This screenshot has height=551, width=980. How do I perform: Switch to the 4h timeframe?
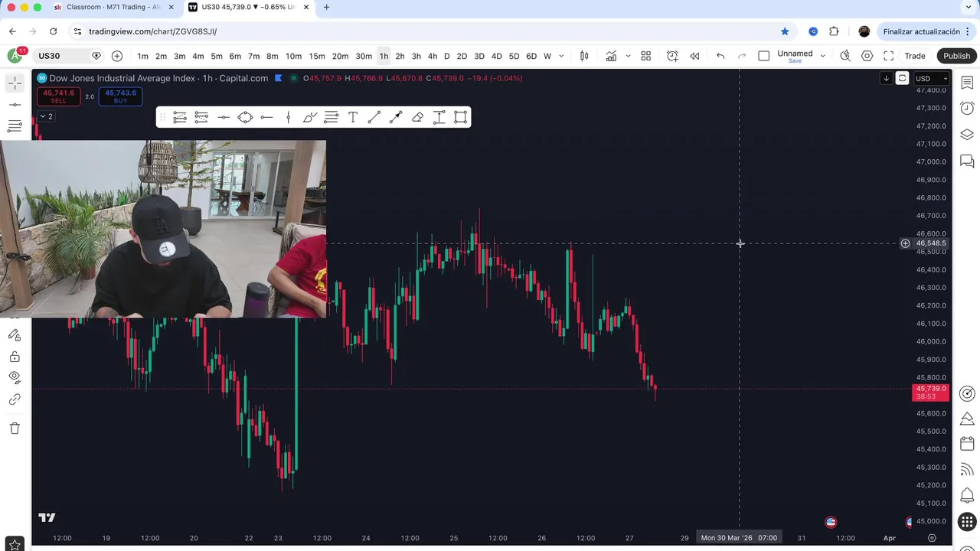coord(433,56)
